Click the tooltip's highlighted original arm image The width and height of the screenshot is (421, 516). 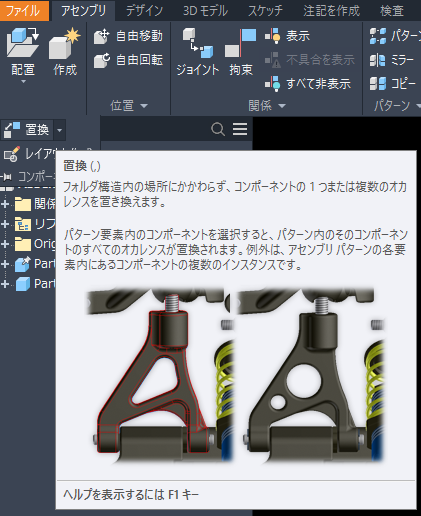(160, 376)
